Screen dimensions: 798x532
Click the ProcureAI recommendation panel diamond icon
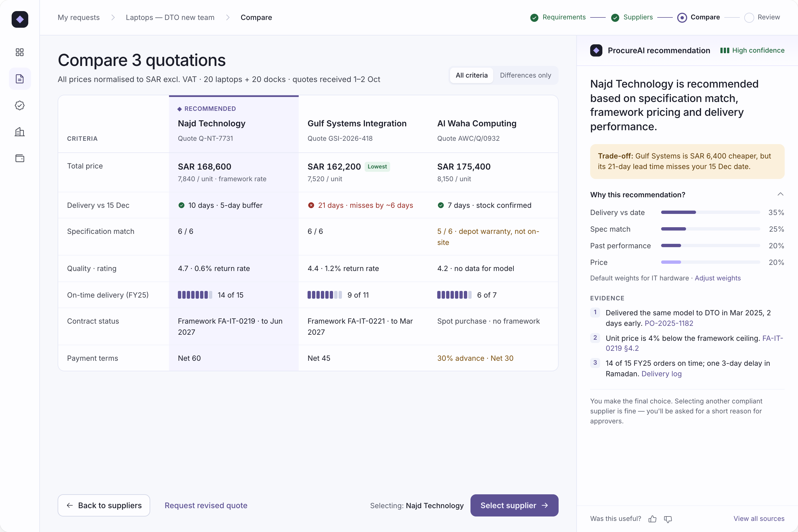596,50
